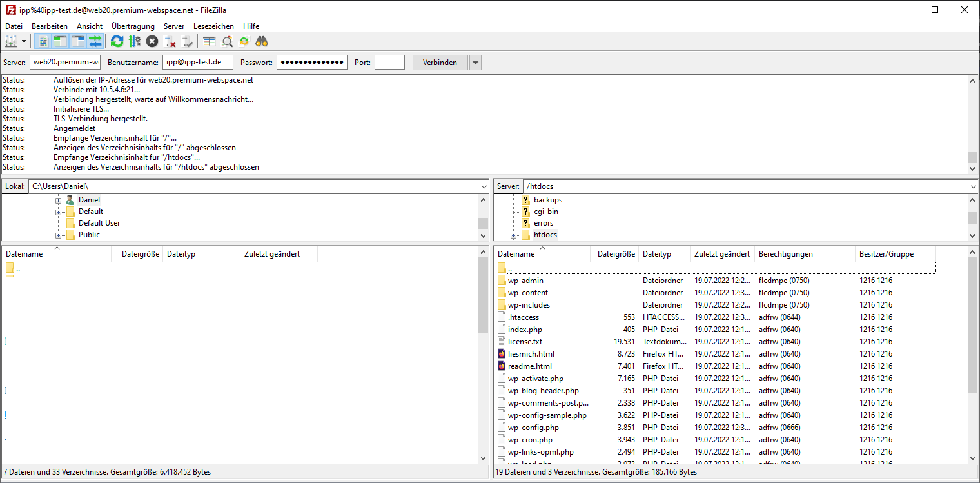Toggle directory comparison
This screenshot has height=483, width=980.
[x=227, y=41]
